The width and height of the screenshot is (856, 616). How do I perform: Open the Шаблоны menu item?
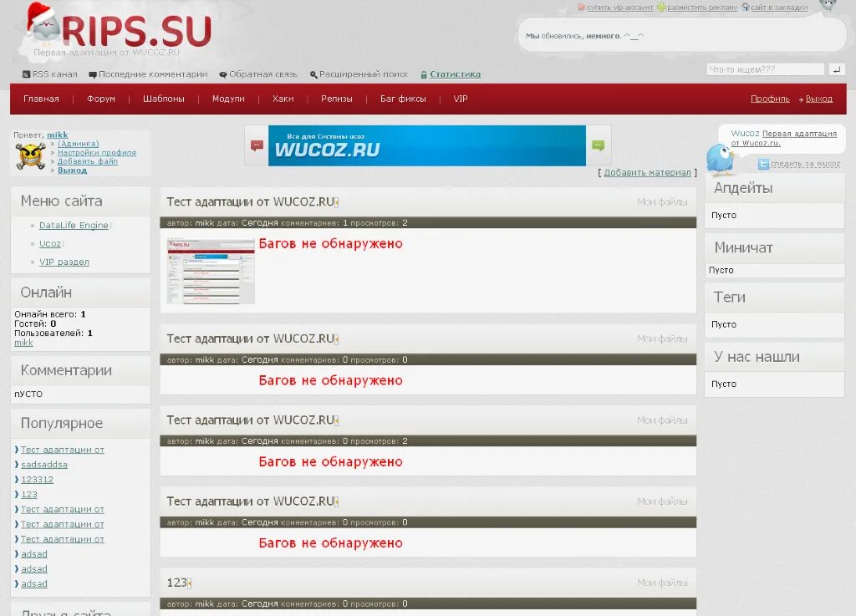tap(164, 99)
